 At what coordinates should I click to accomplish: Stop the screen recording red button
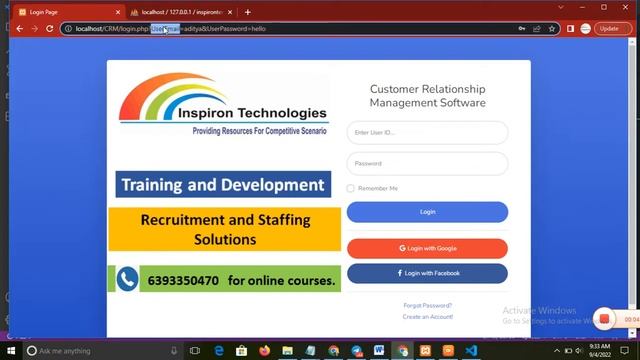[604, 319]
